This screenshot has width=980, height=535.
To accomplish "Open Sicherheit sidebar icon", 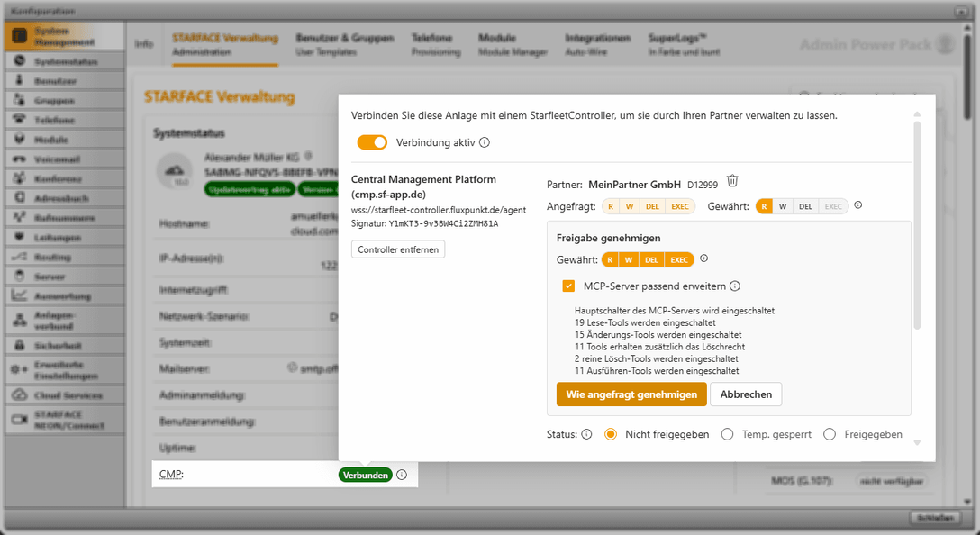I will click(20, 345).
